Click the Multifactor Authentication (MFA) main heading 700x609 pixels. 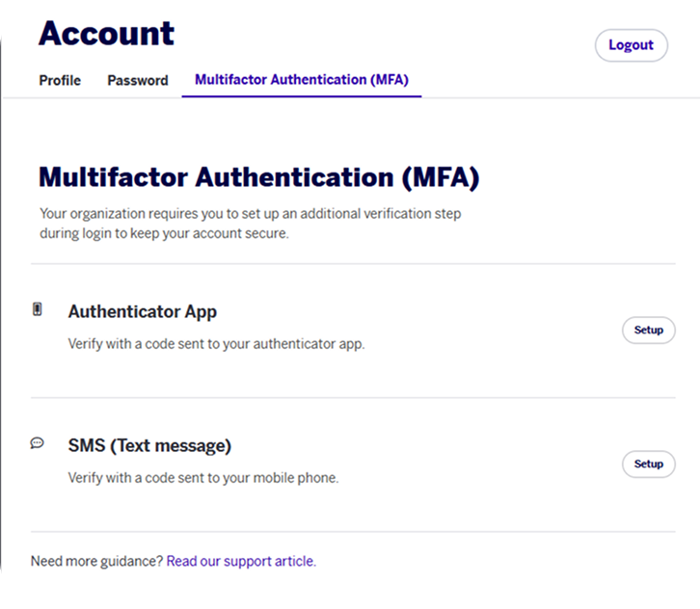[x=259, y=177]
